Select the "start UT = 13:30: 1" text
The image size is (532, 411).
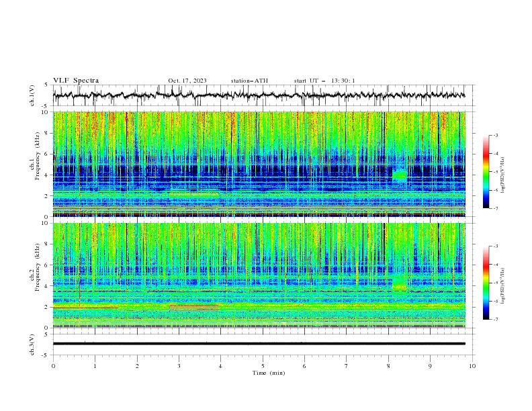click(324, 81)
